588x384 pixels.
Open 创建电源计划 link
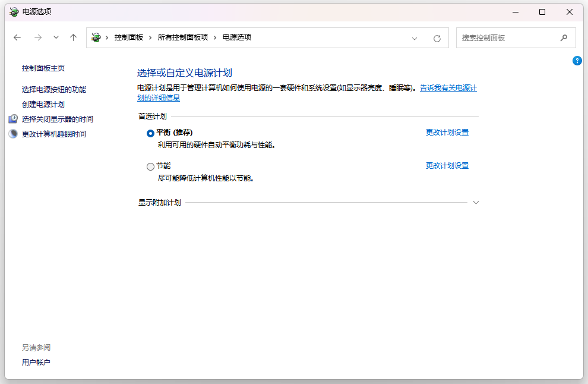pos(43,105)
